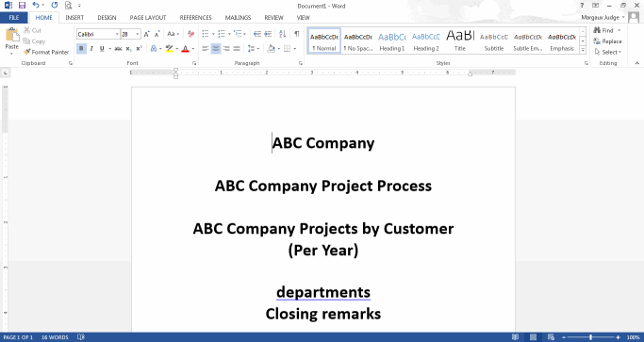Open the Multilevel List menu
Screen dimensions: 644x342
(239, 34)
